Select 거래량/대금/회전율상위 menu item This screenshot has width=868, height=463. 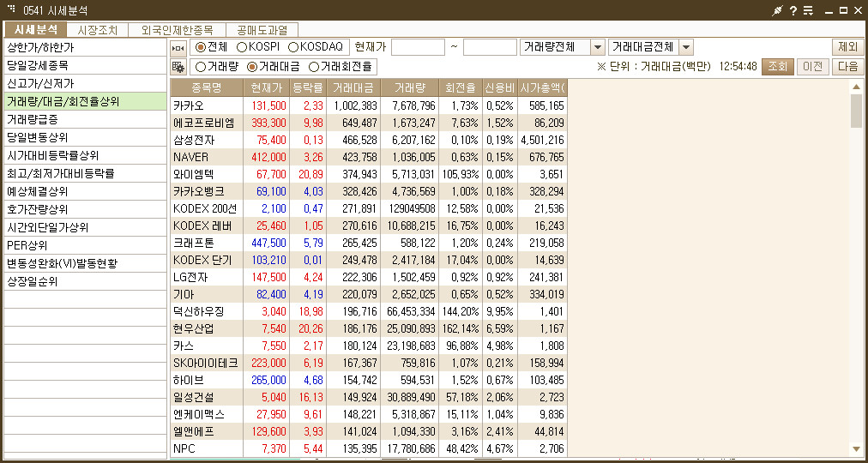[x=85, y=102]
